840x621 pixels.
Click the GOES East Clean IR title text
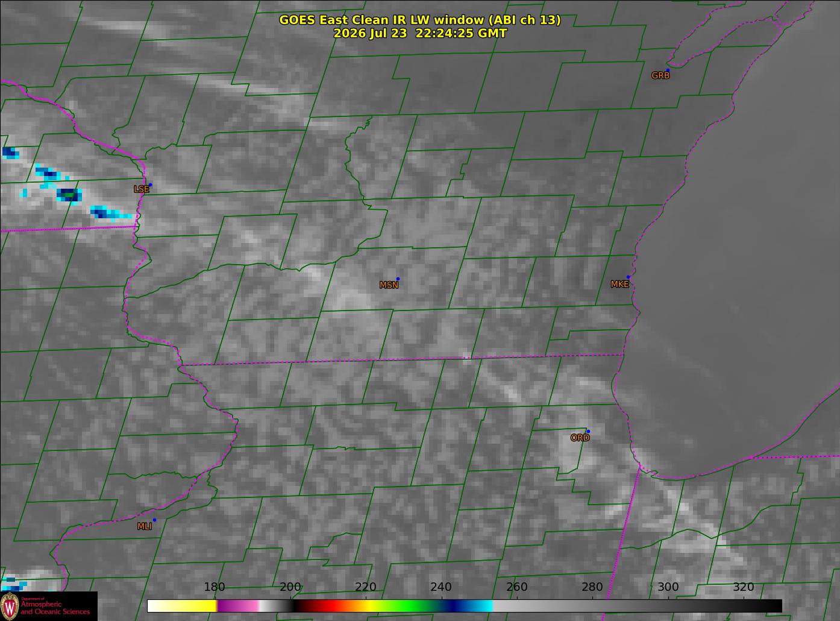419,20
